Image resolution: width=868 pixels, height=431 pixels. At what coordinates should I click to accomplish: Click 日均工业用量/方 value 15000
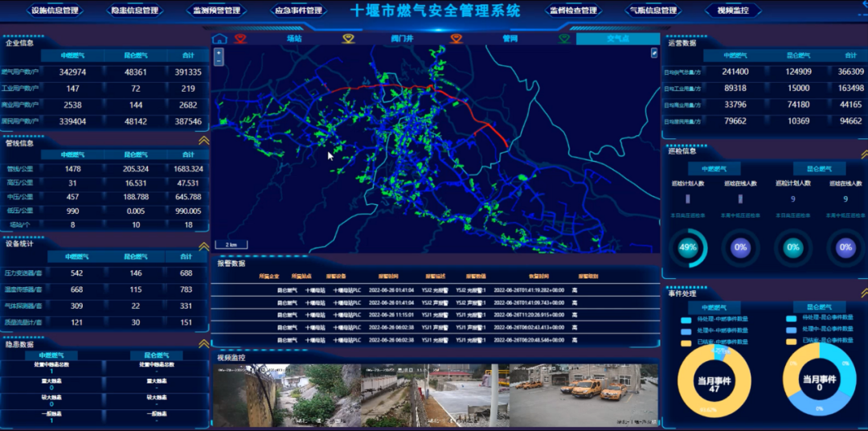[x=799, y=88]
